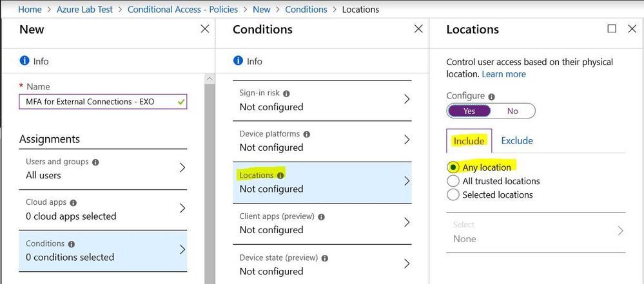This screenshot has width=644, height=284.
Task: Click the policy Name input field
Action: pyautogui.click(x=102, y=101)
